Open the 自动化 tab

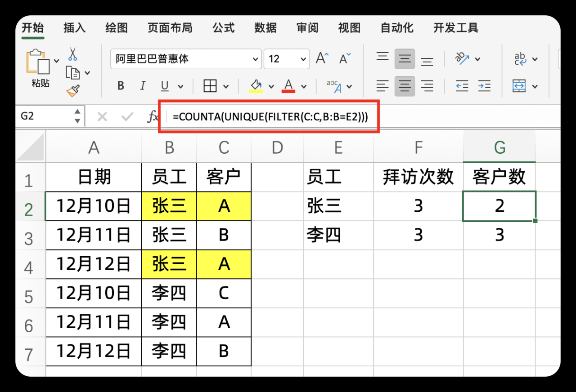point(397,28)
